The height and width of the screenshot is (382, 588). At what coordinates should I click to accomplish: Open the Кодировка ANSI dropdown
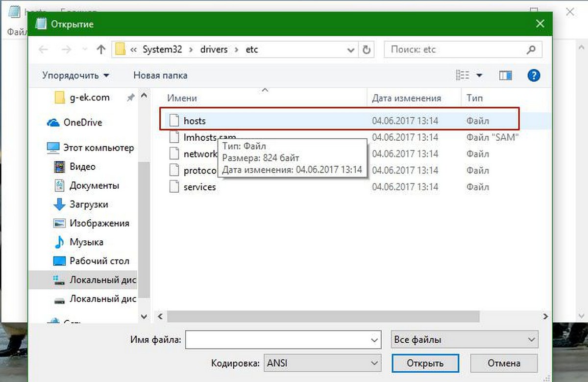(322, 363)
